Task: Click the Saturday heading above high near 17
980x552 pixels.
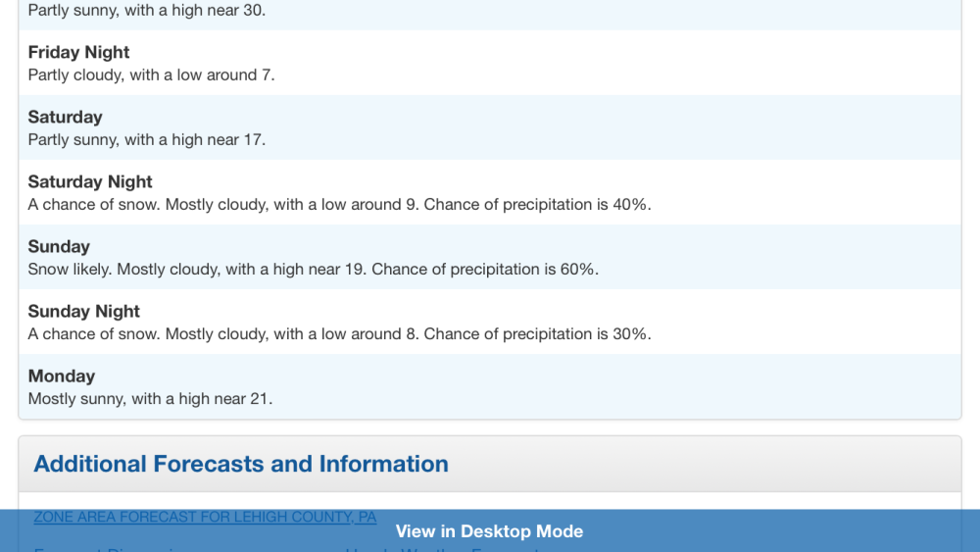Action: (x=65, y=118)
